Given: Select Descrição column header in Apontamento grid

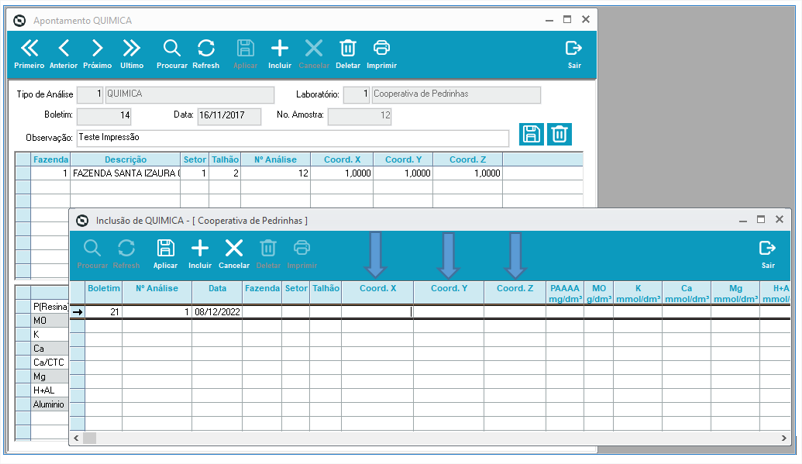Looking at the screenshot, I should pyautogui.click(x=125, y=160).
